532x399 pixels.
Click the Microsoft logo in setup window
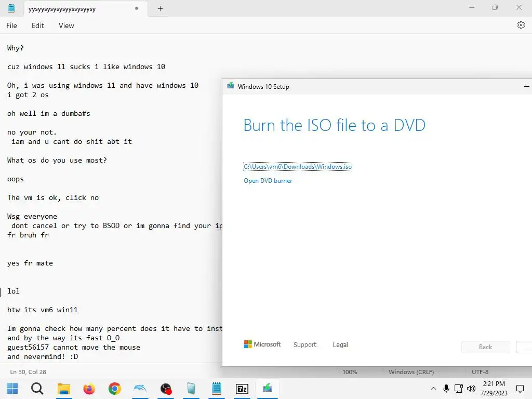pyautogui.click(x=262, y=344)
